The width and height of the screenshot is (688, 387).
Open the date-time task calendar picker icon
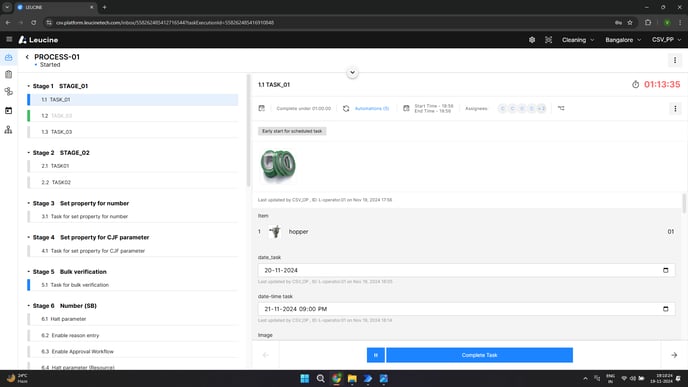(666, 309)
